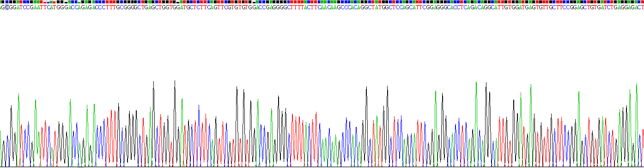Select the gray-highlighted C base at sequence start
644x168 pixels.
(x=7, y=8)
